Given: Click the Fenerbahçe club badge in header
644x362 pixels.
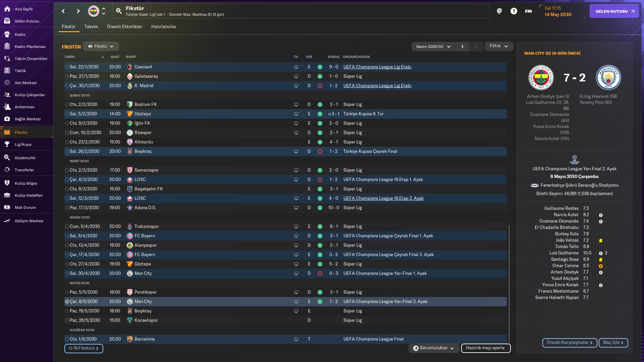Looking at the screenshot, I should pyautogui.click(x=94, y=11).
